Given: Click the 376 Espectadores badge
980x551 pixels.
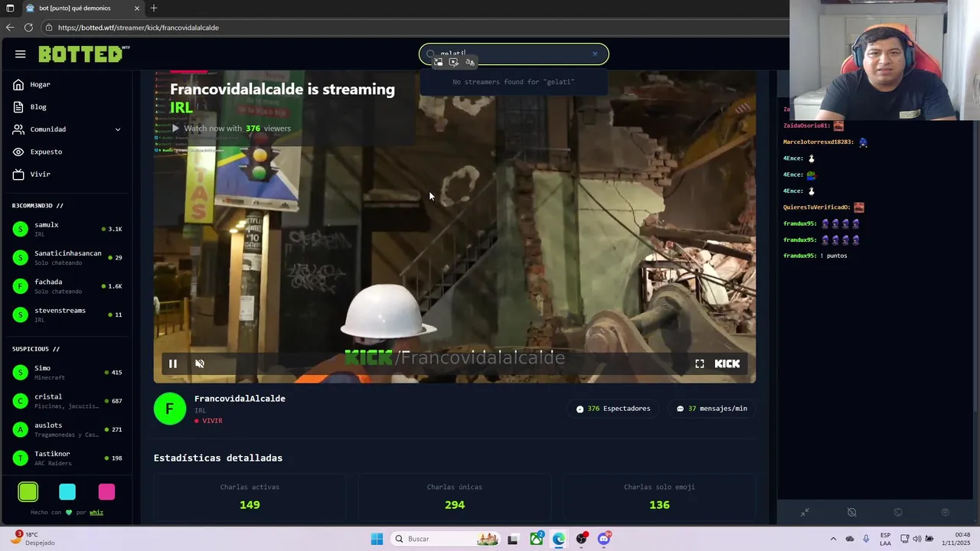Looking at the screenshot, I should [x=613, y=409].
